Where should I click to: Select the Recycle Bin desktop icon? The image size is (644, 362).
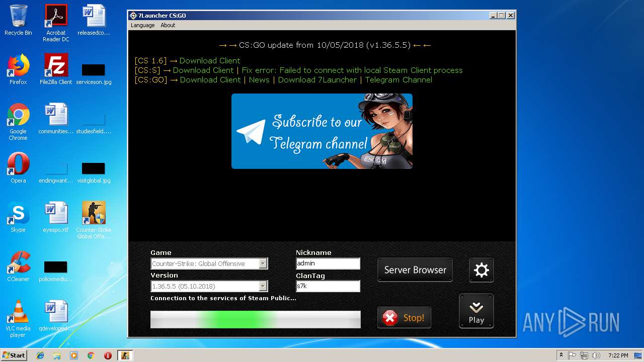click(x=18, y=20)
